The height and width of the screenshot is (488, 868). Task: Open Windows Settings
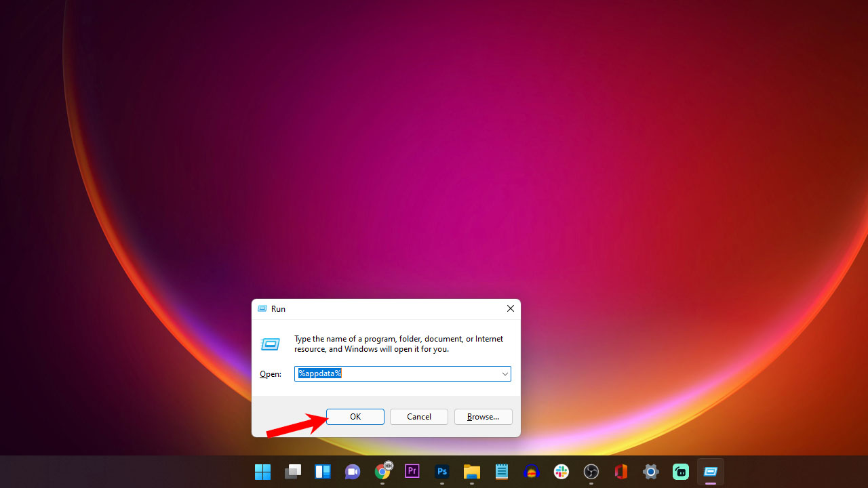tap(650, 471)
